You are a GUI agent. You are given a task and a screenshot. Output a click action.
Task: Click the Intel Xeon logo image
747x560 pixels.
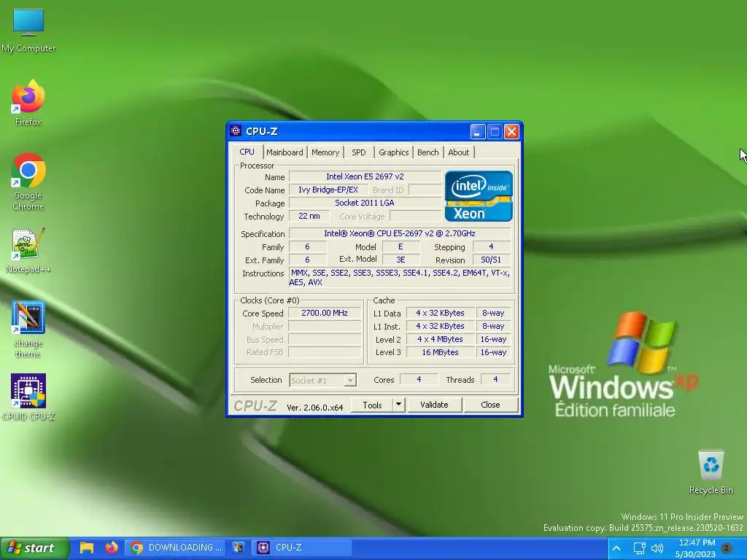[479, 196]
